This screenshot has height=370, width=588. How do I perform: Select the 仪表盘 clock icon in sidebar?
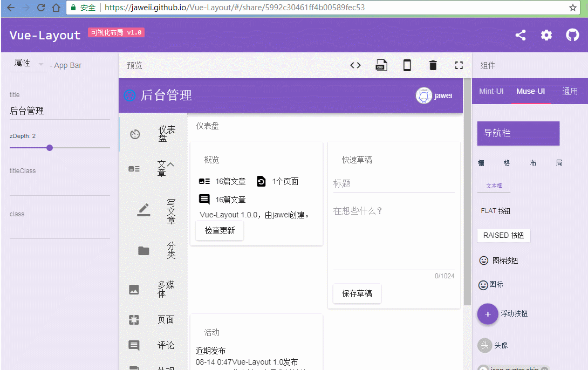coord(134,134)
